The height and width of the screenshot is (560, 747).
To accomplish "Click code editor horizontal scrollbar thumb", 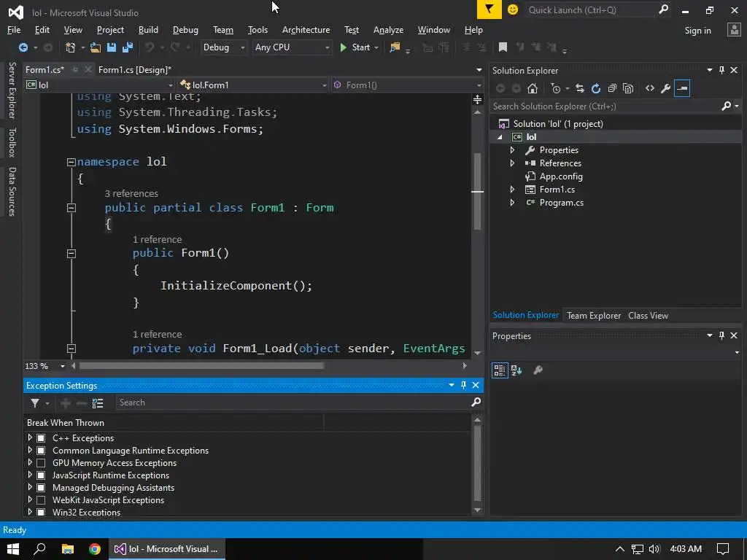I will point(201,366).
